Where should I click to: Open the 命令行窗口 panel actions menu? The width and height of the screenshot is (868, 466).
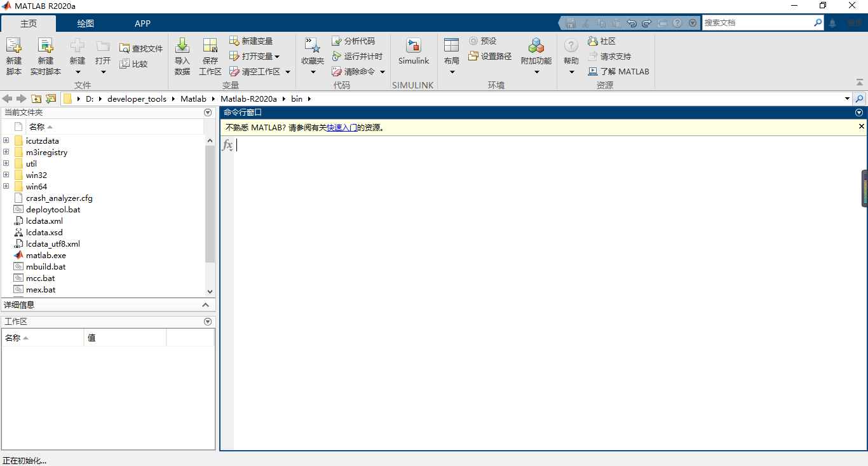(x=860, y=113)
